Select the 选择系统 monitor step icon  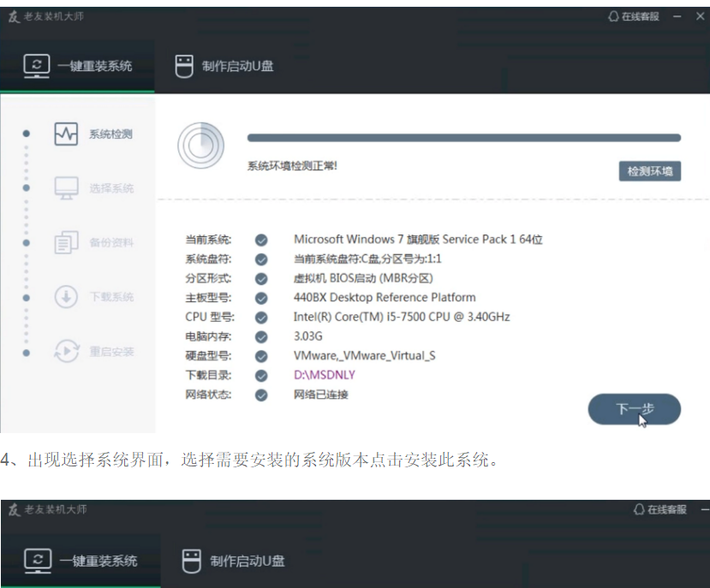[x=66, y=188]
